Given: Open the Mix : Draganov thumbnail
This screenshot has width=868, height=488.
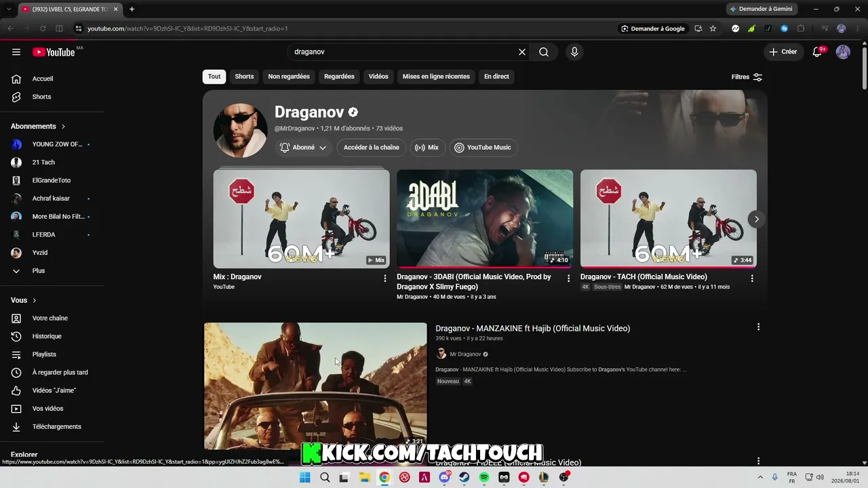Looking at the screenshot, I should [x=302, y=219].
